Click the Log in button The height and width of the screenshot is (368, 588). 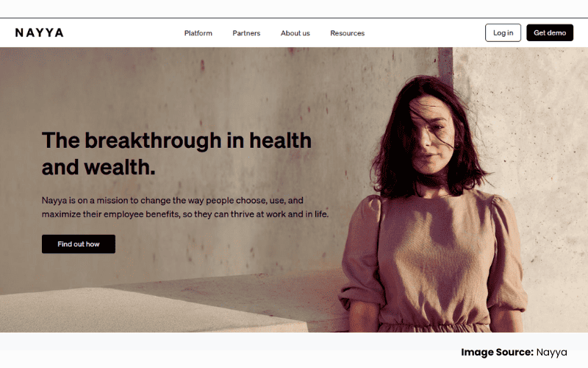pyautogui.click(x=503, y=32)
